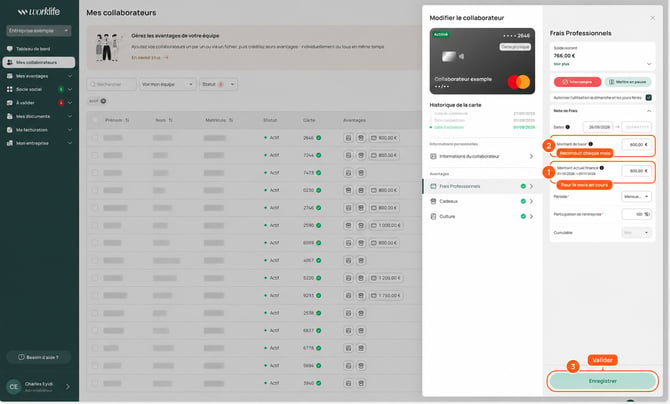Click the Culture benefit icon in the card 2646 row

click(348, 138)
